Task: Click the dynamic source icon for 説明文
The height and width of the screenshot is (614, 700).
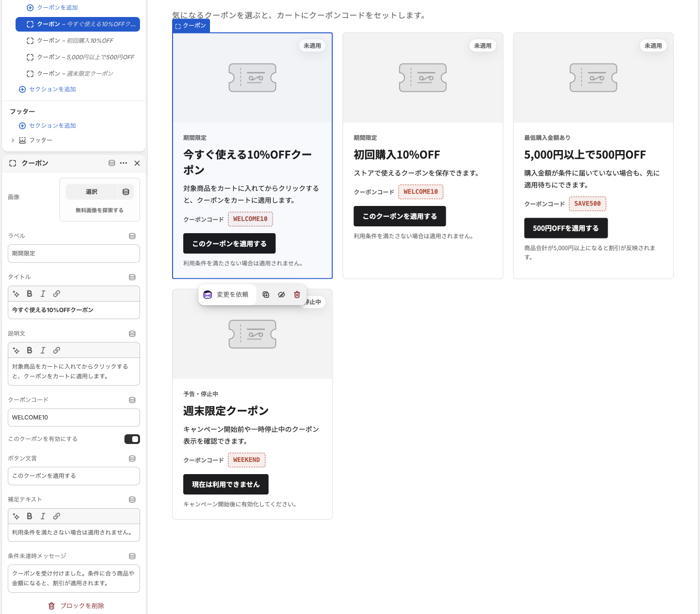Action: point(132,334)
